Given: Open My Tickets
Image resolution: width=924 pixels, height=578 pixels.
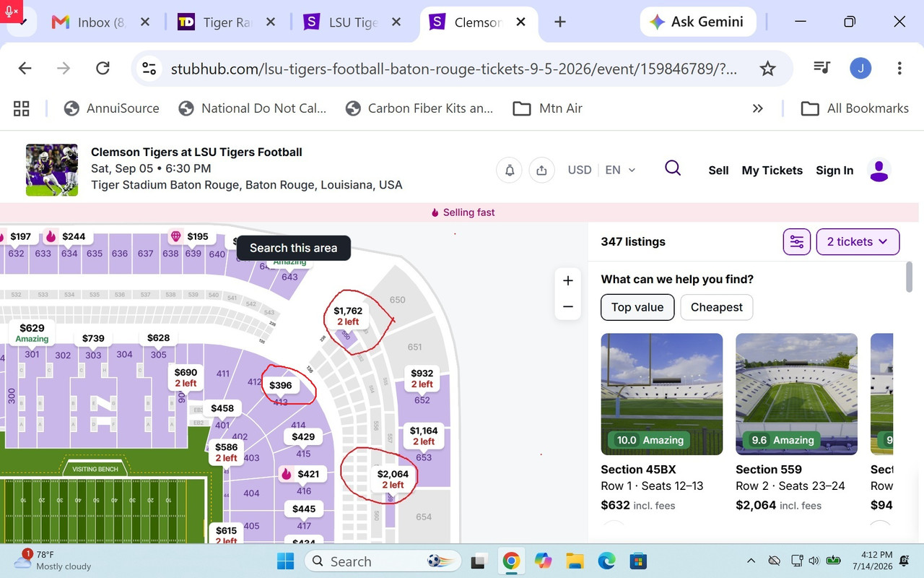Looking at the screenshot, I should click(772, 171).
